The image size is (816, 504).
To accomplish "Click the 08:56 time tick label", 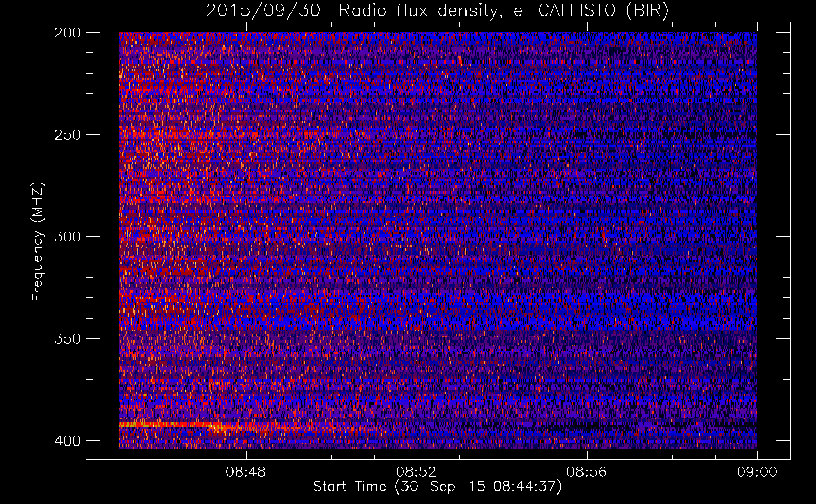I will click(587, 472).
